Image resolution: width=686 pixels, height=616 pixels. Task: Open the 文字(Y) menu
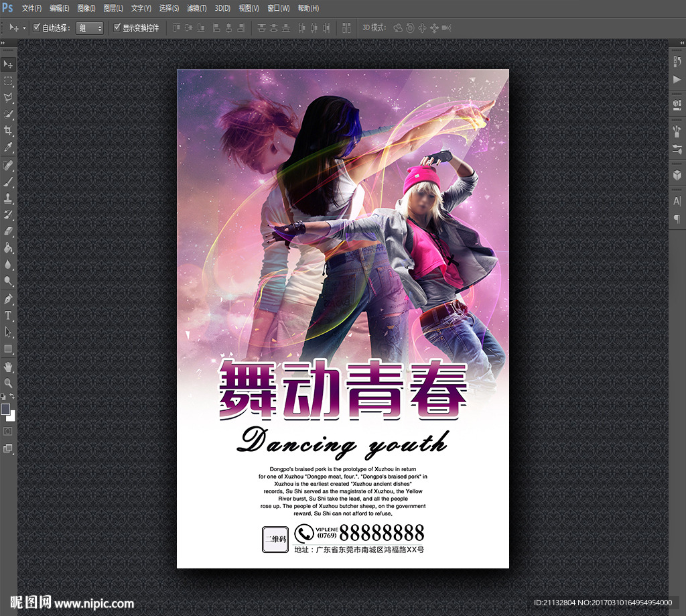coord(141,8)
